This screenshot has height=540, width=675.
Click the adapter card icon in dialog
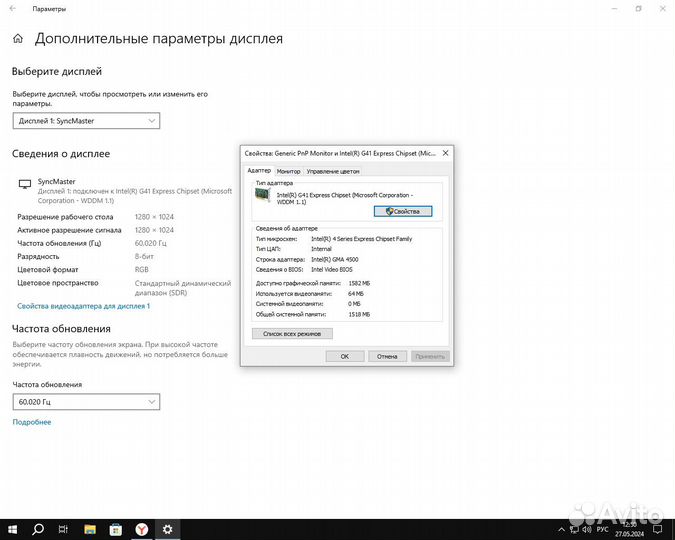point(262,195)
